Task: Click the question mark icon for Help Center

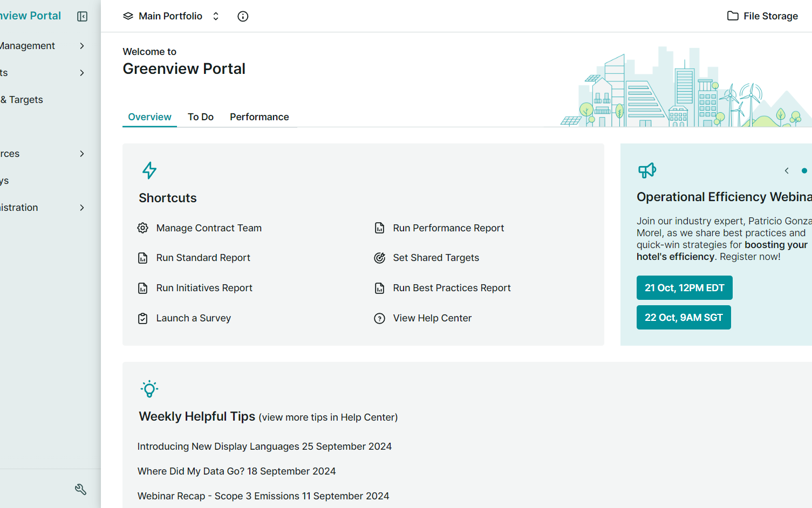Action: click(379, 318)
